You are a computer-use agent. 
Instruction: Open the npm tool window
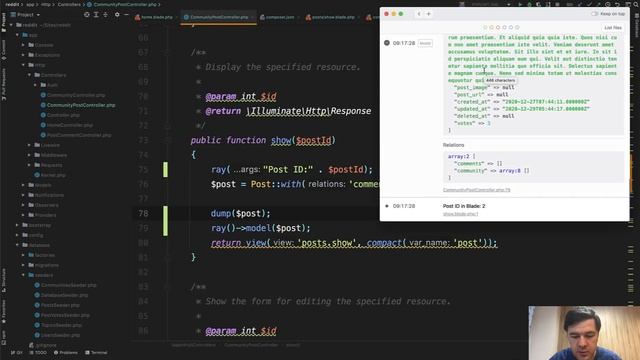[x=4, y=337]
